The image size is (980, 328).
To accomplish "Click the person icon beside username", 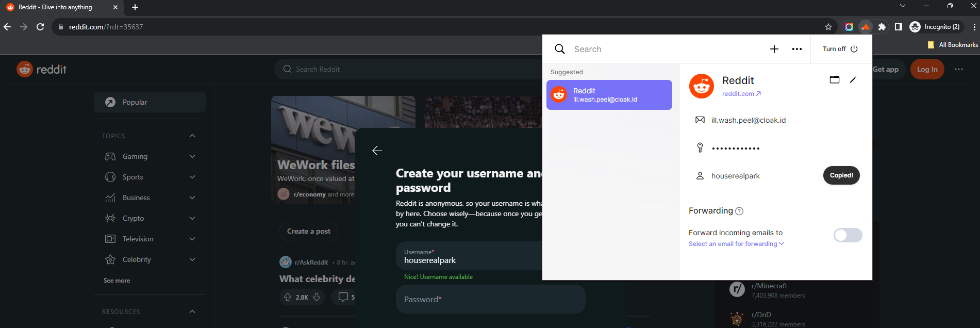I will (x=700, y=176).
